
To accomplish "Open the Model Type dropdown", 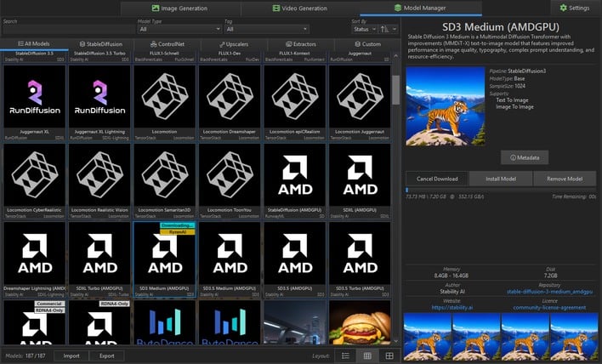I will pos(179,29).
